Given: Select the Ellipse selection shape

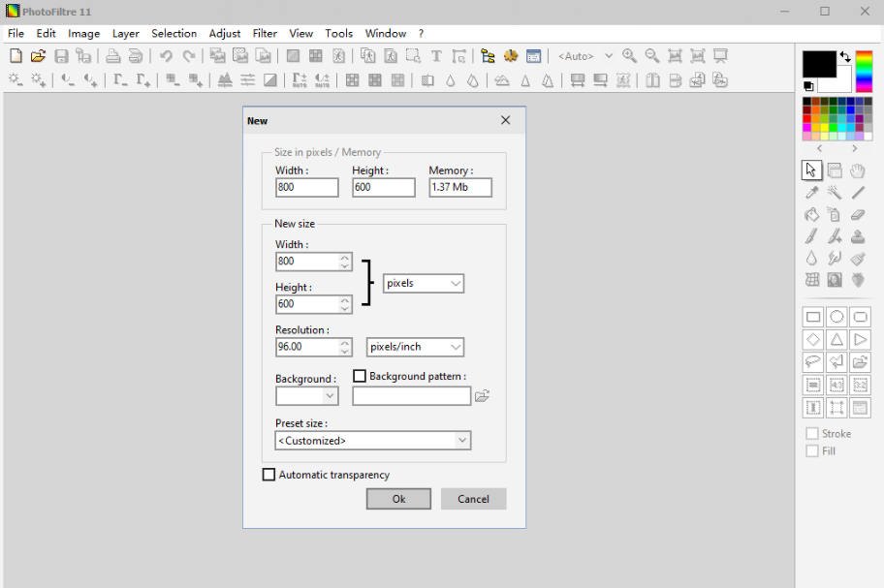Looking at the screenshot, I should pos(837,317).
